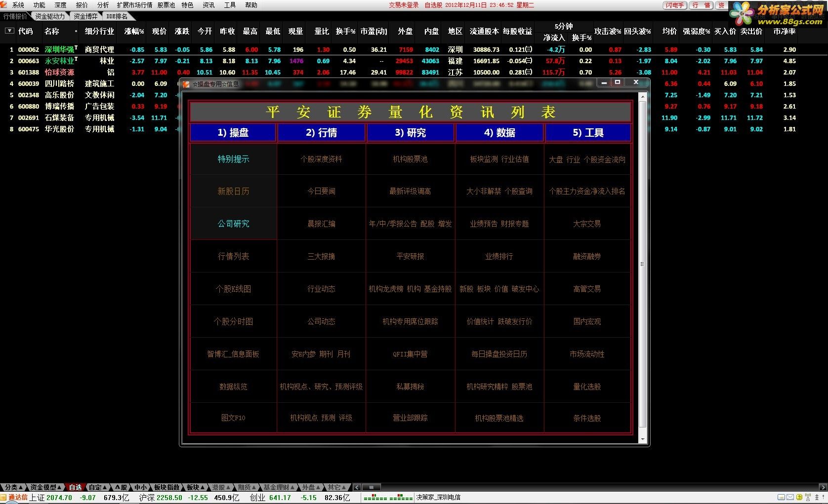Select stock row 深圳华强
This screenshot has width=828, height=504.
tap(414, 49)
